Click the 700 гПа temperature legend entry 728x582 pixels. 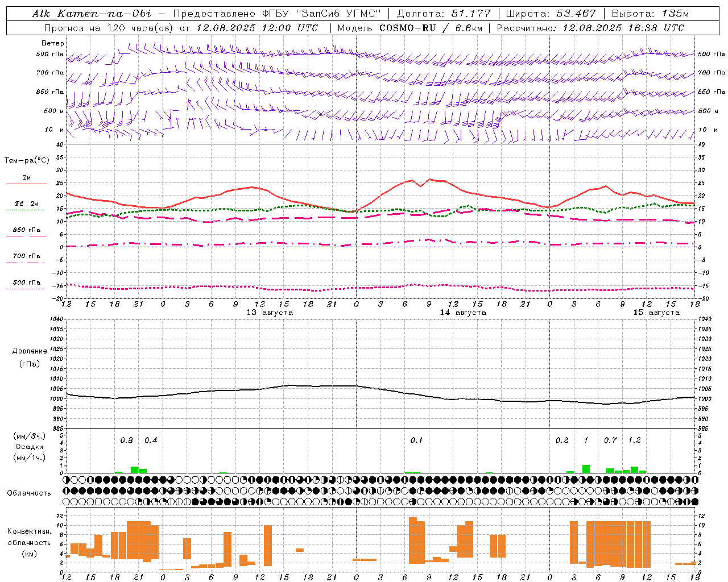[27, 256]
